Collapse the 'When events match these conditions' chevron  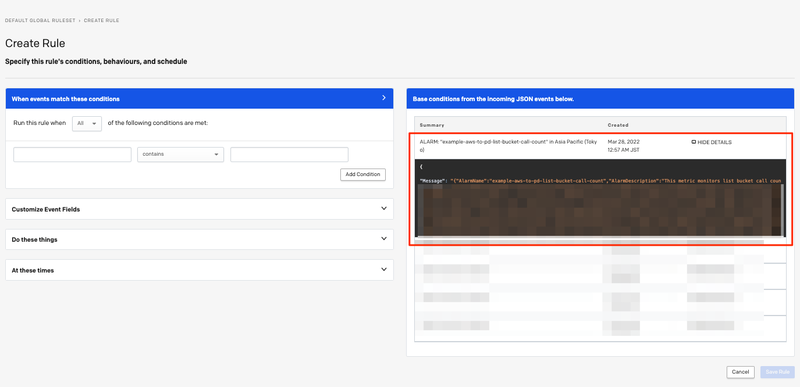click(384, 98)
